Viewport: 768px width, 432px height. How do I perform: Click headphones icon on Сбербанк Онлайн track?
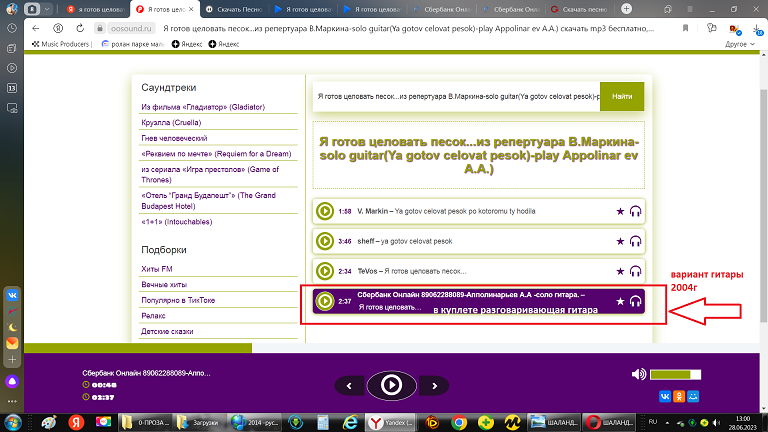pyautogui.click(x=635, y=301)
